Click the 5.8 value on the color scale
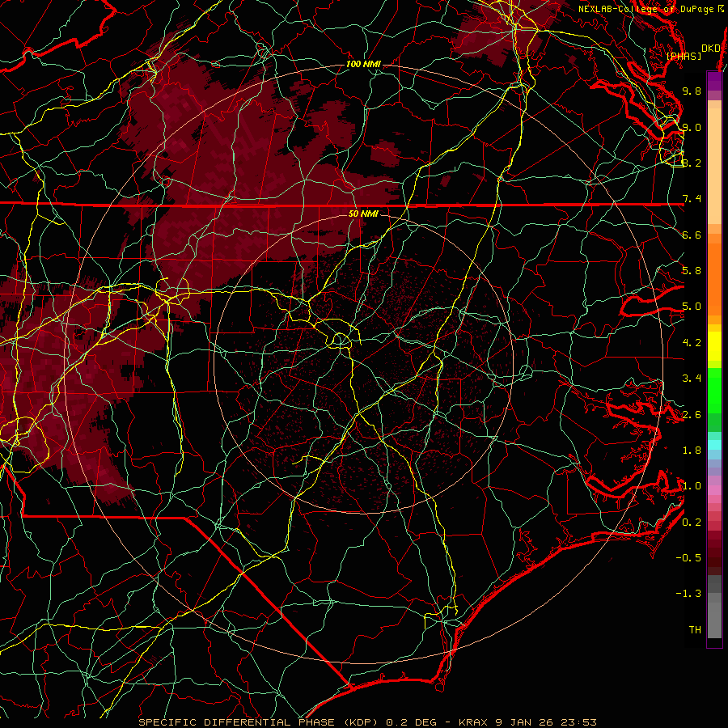 pos(692,271)
